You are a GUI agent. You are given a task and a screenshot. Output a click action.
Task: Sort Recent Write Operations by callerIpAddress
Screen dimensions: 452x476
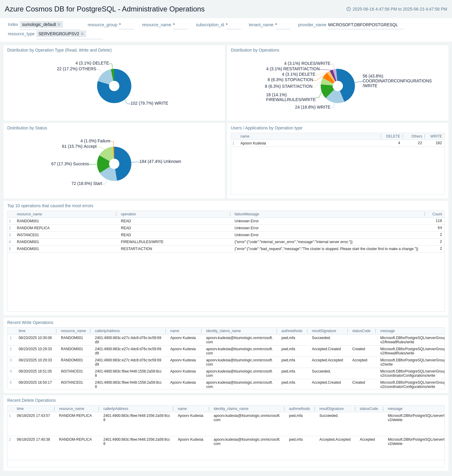coord(107,331)
